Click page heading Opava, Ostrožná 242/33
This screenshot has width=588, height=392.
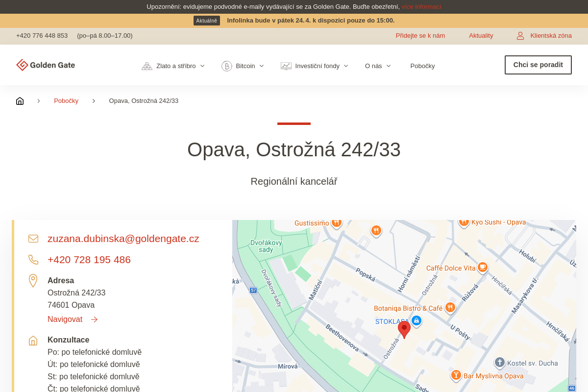[294, 149]
